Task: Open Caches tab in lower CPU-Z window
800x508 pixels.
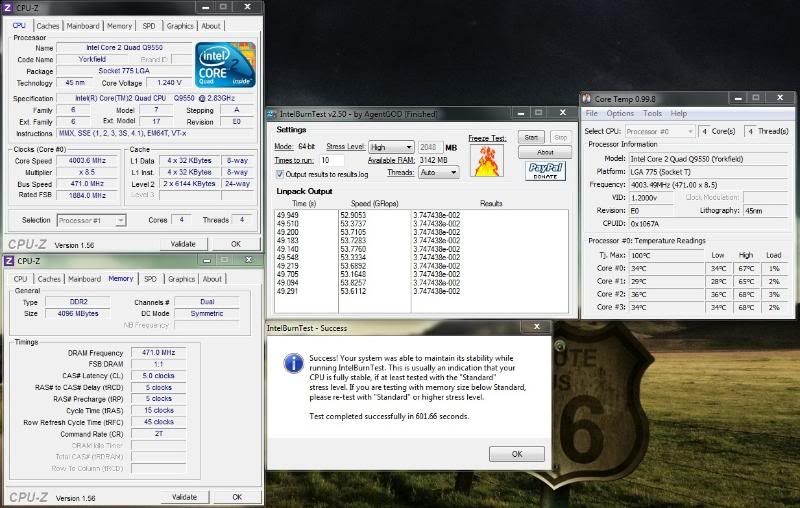Action: pyautogui.click(x=49, y=279)
